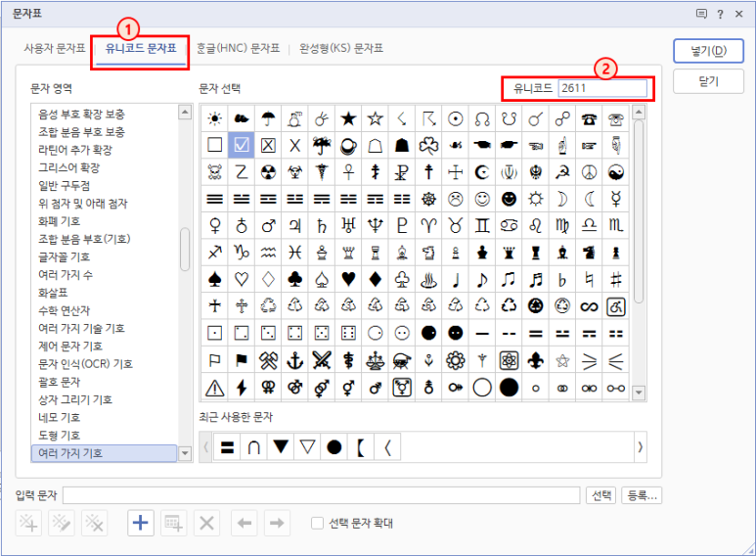Image resolution: width=756 pixels, height=556 pixels.
Task: Pick the black telephone symbol
Action: point(589,118)
